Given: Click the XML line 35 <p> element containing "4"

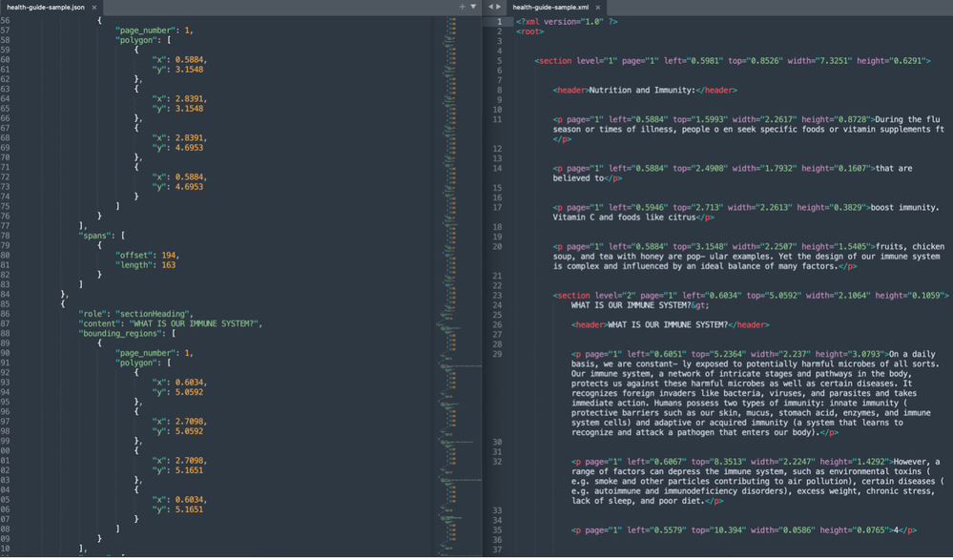Looking at the screenshot, I should (x=744, y=530).
